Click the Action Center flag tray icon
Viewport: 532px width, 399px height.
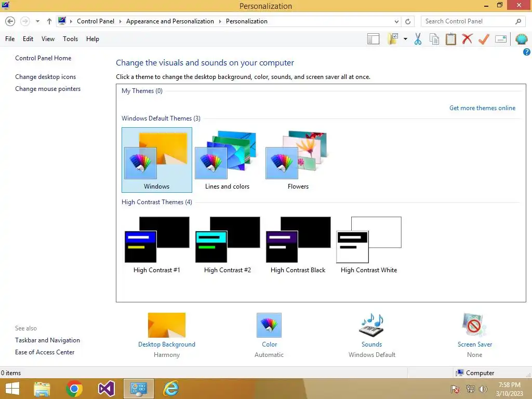point(455,389)
